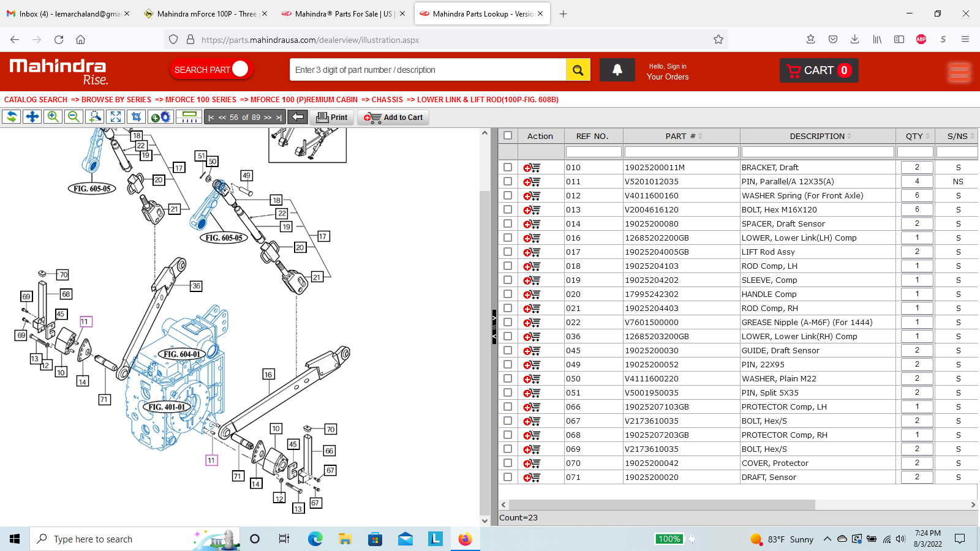Open a new browser tab
980x551 pixels.
click(563, 13)
